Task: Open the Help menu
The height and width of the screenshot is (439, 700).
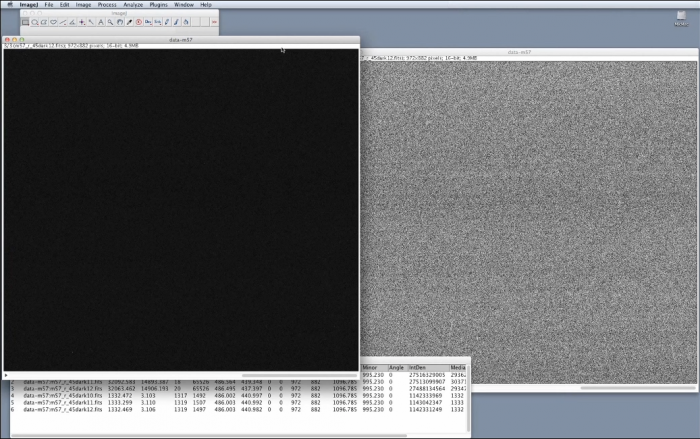Action: tap(206, 4)
